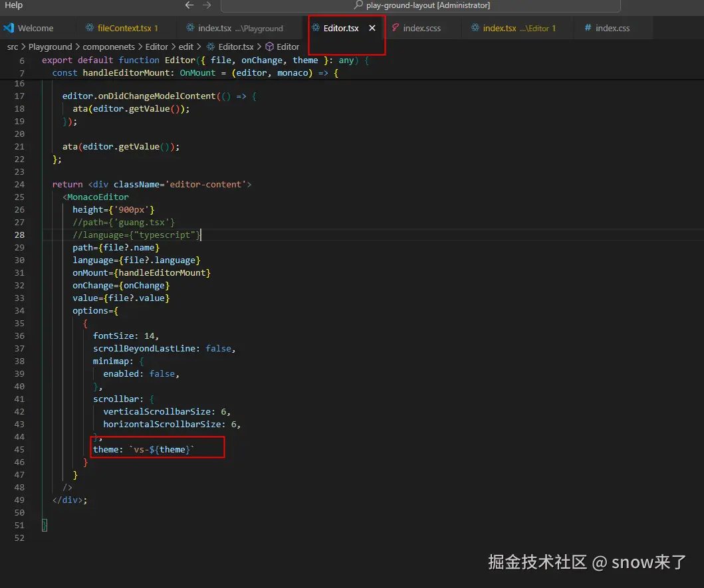Click 'path={file?.name}' on line 29
The height and width of the screenshot is (588, 704).
point(116,247)
